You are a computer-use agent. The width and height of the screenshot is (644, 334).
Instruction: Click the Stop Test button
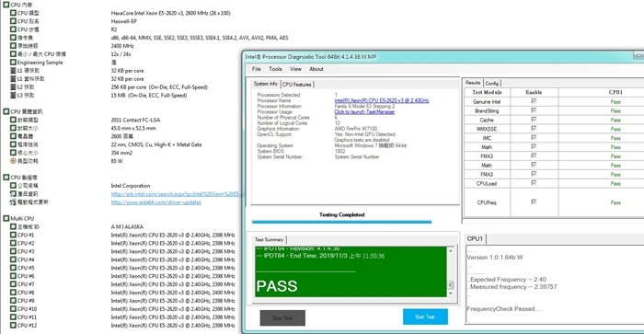tap(282, 318)
